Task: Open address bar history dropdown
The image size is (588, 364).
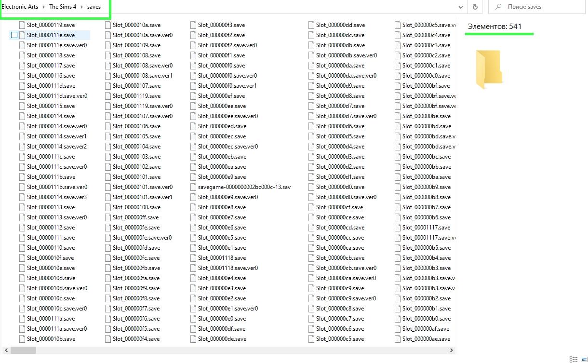Action: coord(461,7)
